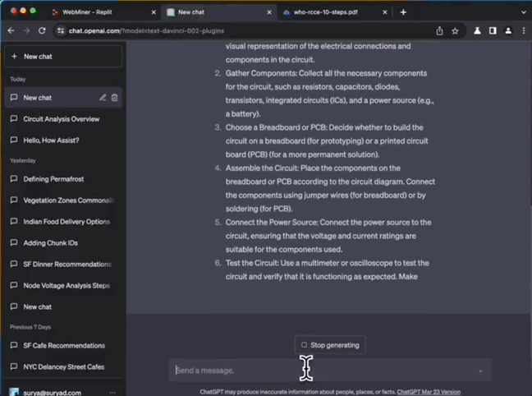The width and height of the screenshot is (532, 396).
Task: Bookmark this page with the star icon
Action: pos(455,30)
